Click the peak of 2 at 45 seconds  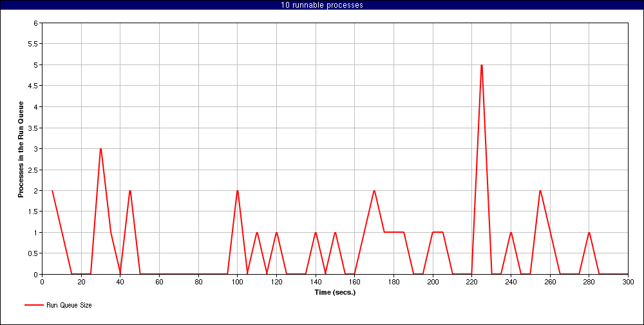(130, 190)
